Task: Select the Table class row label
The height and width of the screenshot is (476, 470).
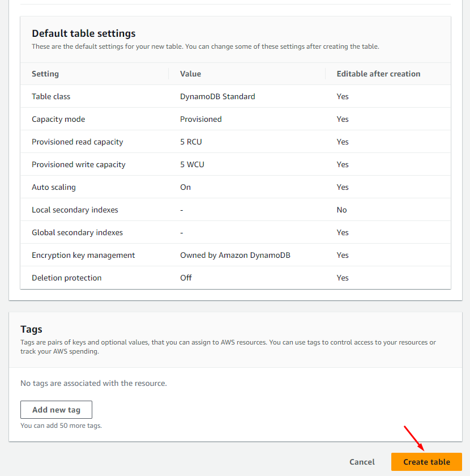Action: click(x=51, y=96)
